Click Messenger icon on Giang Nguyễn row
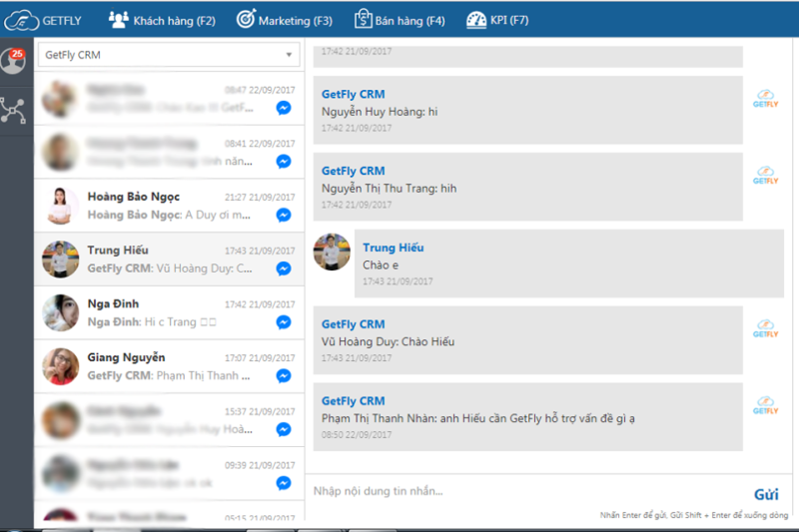Screen dimensions: 799x532 click(284, 376)
